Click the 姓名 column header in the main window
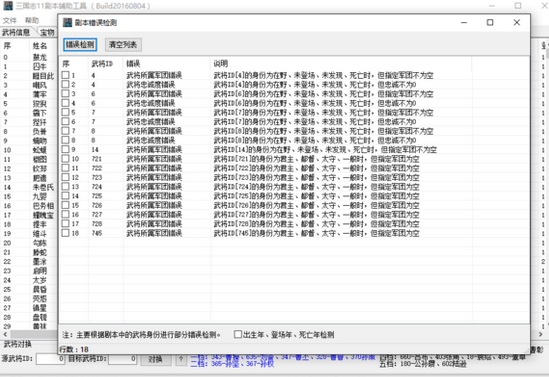This screenshot has height=377, width=549. click(x=40, y=46)
